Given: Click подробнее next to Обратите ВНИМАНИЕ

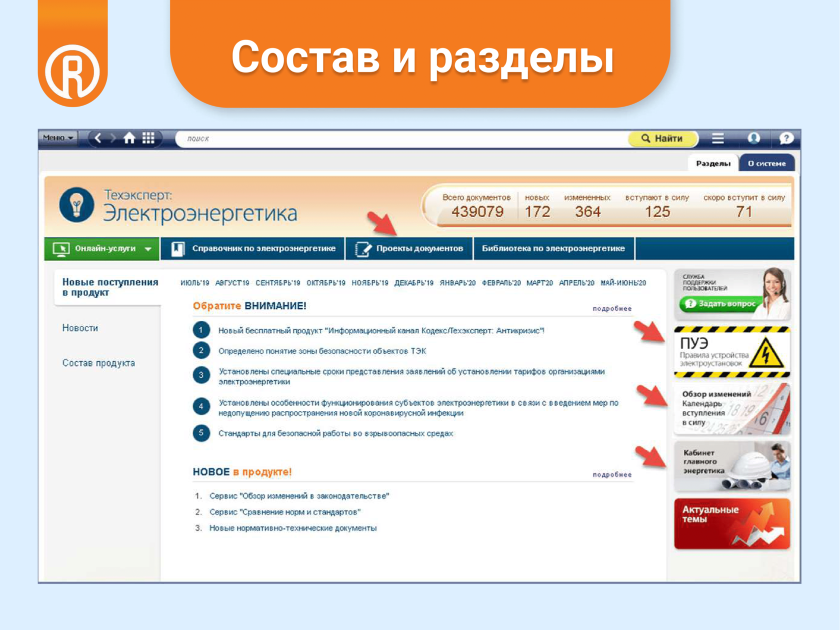Looking at the screenshot, I should click(x=612, y=309).
